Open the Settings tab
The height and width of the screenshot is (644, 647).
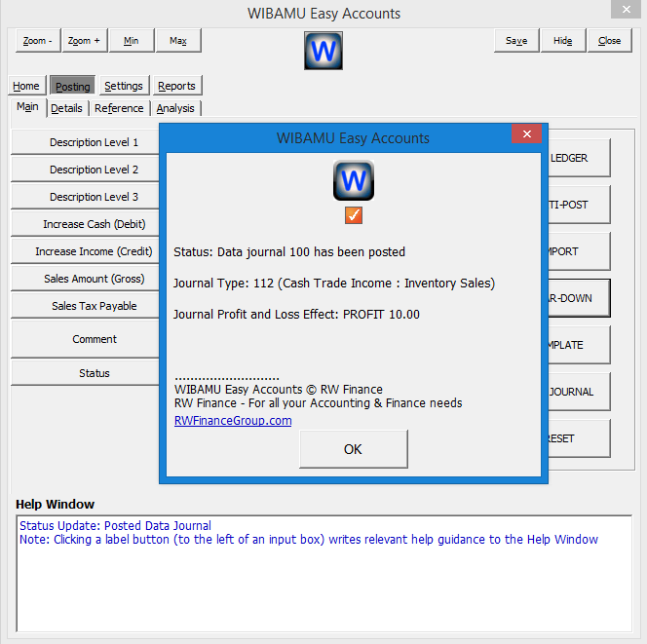[124, 86]
